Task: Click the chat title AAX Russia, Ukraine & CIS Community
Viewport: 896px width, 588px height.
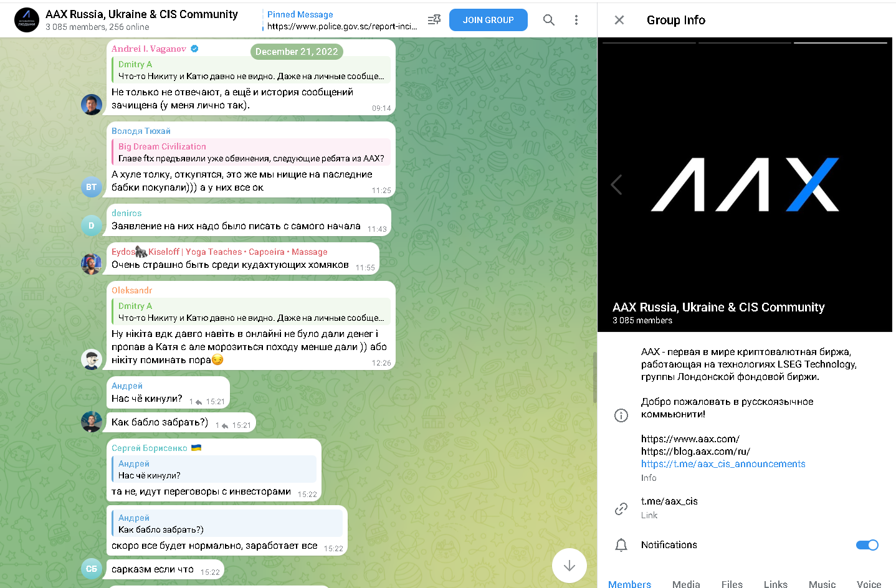Action: pyautogui.click(x=141, y=14)
